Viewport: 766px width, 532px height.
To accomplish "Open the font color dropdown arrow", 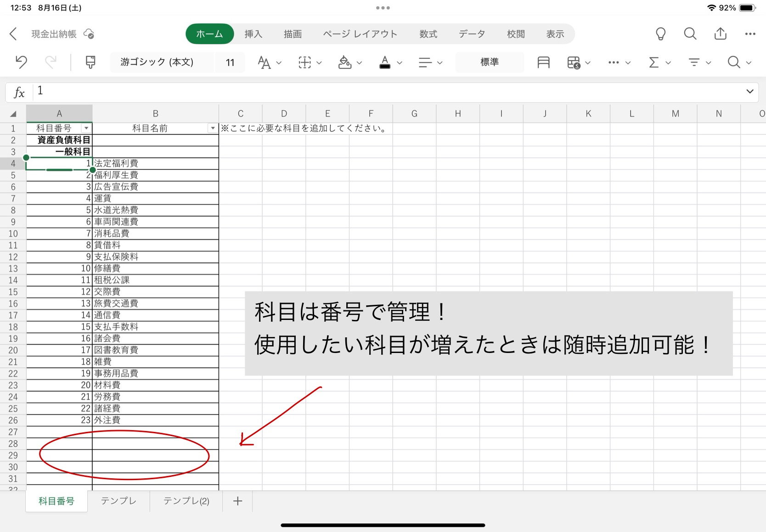I will click(x=399, y=62).
